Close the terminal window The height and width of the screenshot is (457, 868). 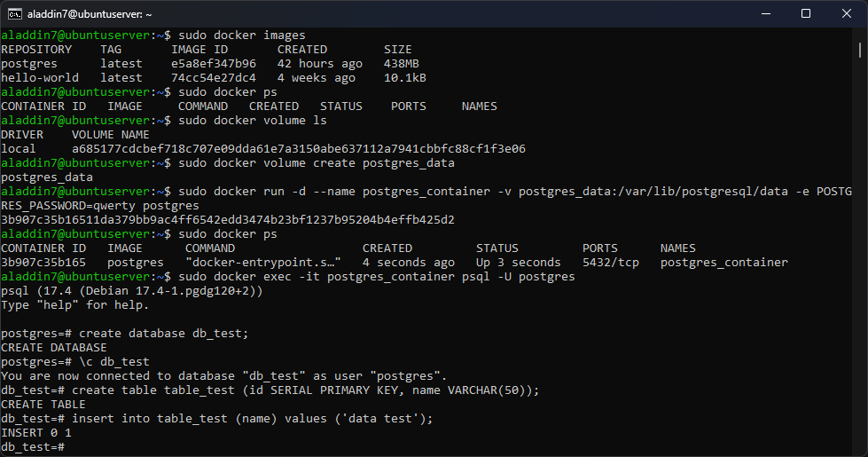847,14
